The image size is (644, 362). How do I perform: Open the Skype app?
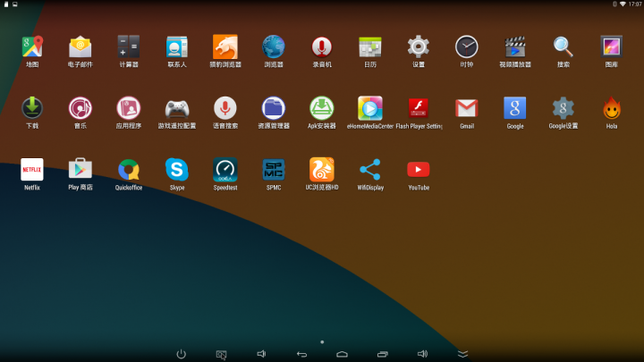click(x=177, y=170)
